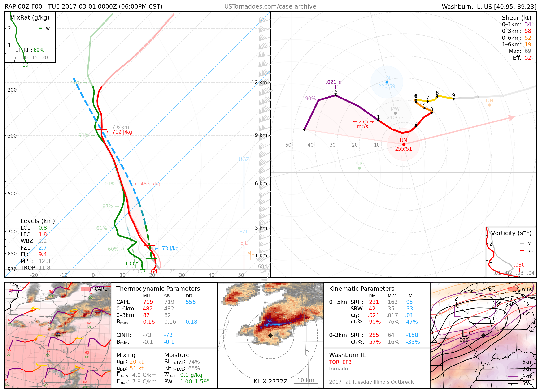Open the USTornadoes.com/case-archive link
This screenshot has width=540, height=392.
point(270,6)
